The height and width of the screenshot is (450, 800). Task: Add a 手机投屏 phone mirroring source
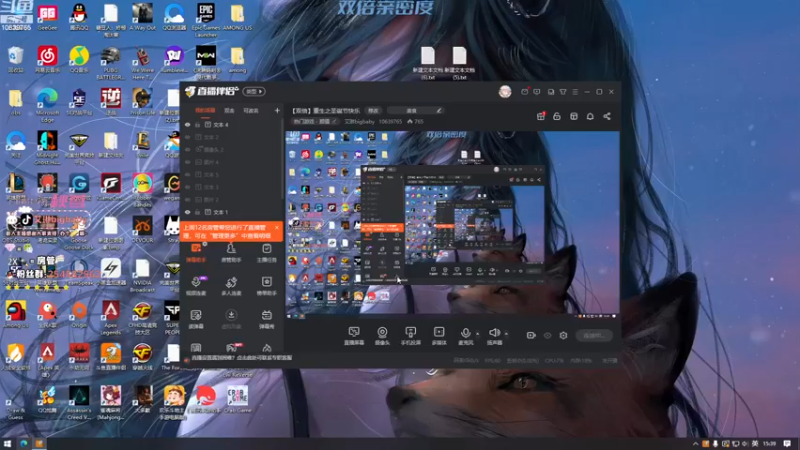[x=410, y=336]
